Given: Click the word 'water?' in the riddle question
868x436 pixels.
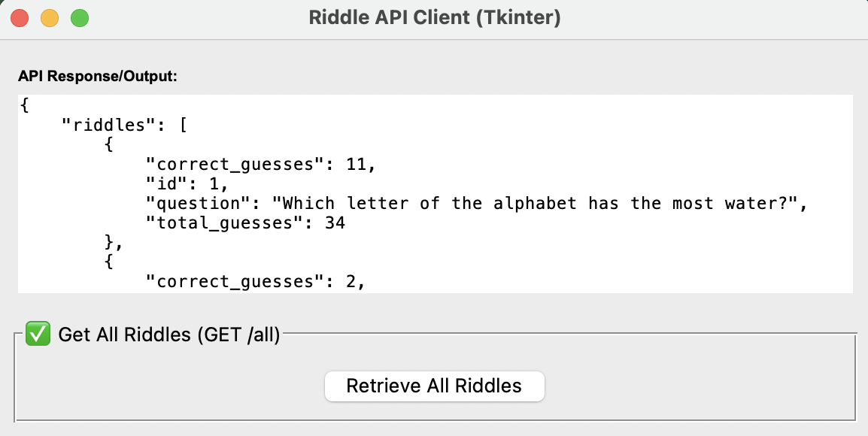Looking at the screenshot, I should tap(766, 203).
